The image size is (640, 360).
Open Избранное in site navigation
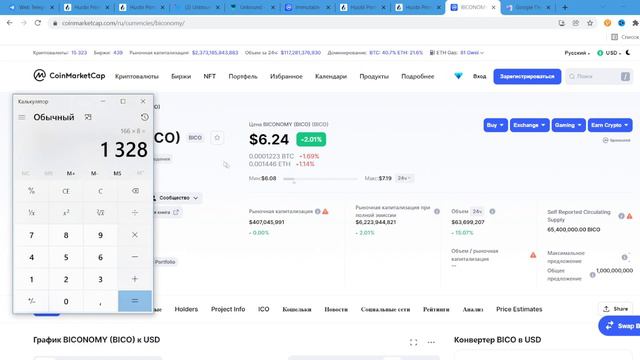[286, 76]
